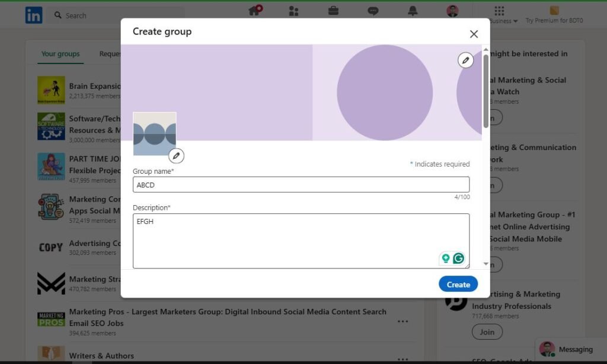Open Marketing Strategy group logo

coord(51,283)
